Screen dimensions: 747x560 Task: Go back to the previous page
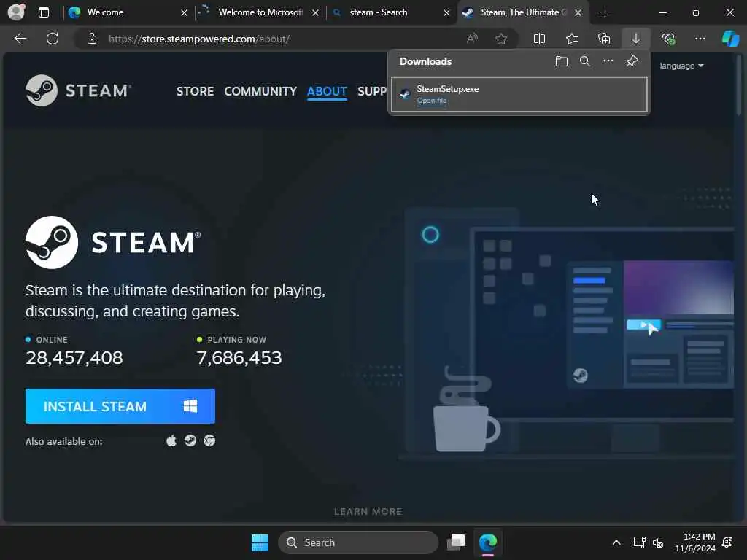click(x=20, y=39)
